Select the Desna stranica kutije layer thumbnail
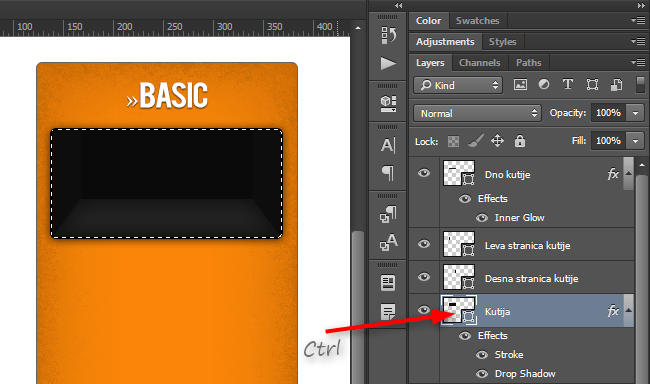This screenshot has width=650, height=384. (x=459, y=277)
